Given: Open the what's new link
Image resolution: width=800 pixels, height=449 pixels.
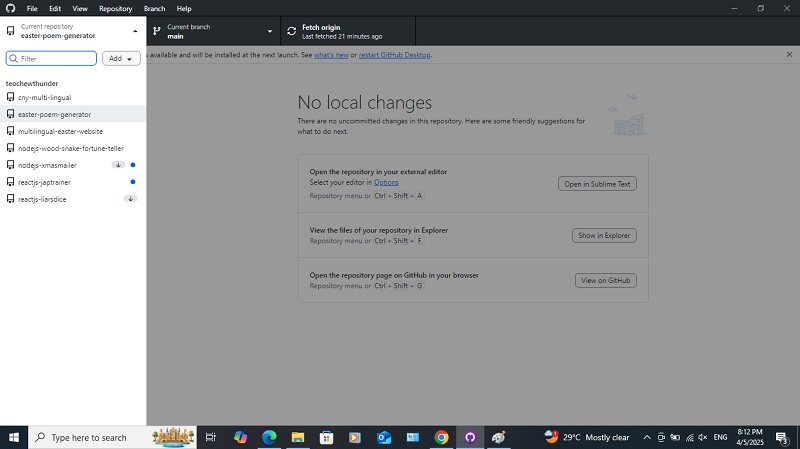Looking at the screenshot, I should 331,55.
